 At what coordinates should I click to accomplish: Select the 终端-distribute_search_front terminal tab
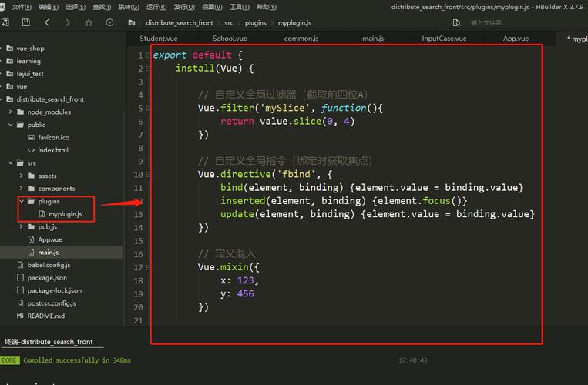49,342
